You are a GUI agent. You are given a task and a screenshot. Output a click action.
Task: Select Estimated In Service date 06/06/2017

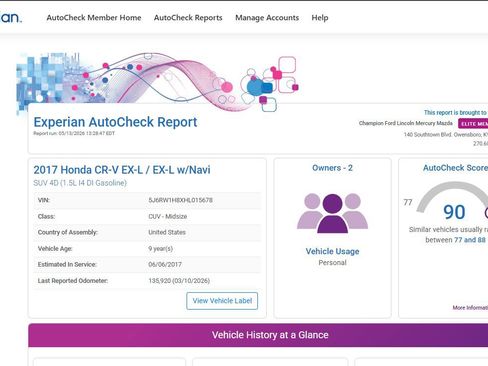click(165, 264)
